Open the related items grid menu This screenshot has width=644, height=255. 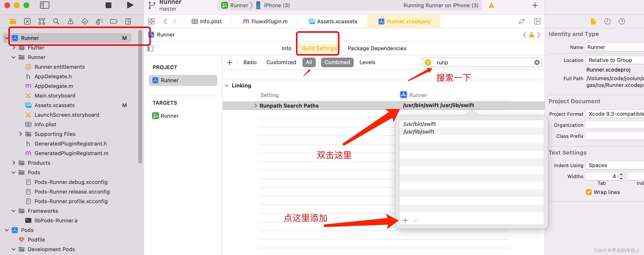(151, 22)
